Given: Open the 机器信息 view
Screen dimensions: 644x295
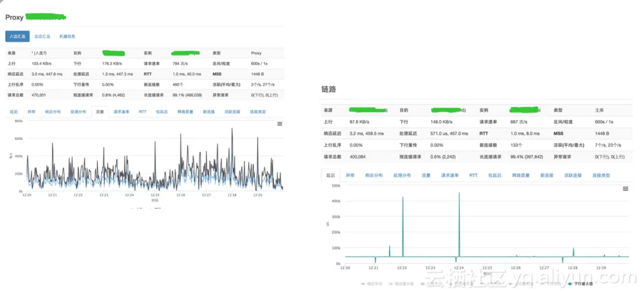Looking at the screenshot, I should [x=67, y=36].
